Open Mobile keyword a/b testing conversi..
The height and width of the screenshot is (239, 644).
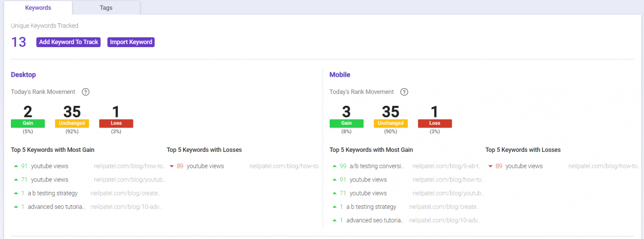[377, 166]
